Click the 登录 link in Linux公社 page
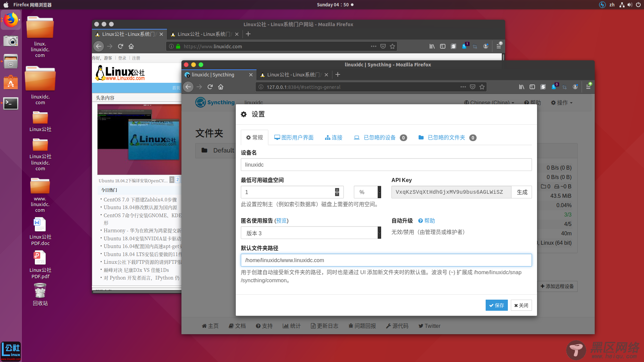The height and width of the screenshot is (362, 644). coord(122,58)
